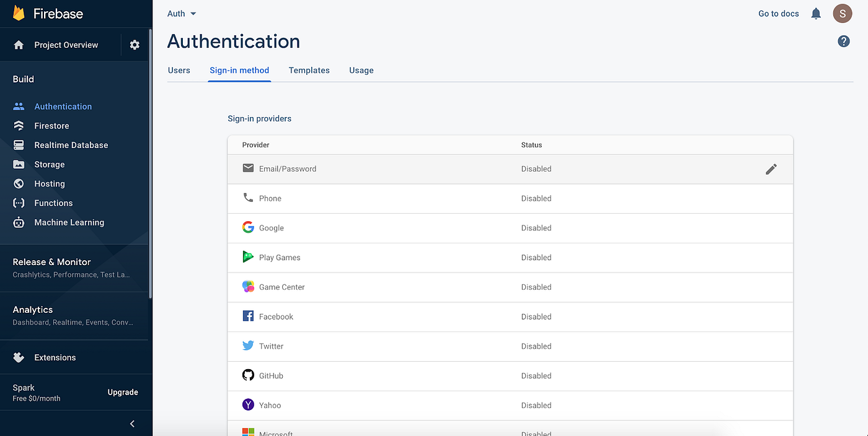868x436 pixels.
Task: Collapse the sidebar with chevron arrow
Action: pos(132,424)
